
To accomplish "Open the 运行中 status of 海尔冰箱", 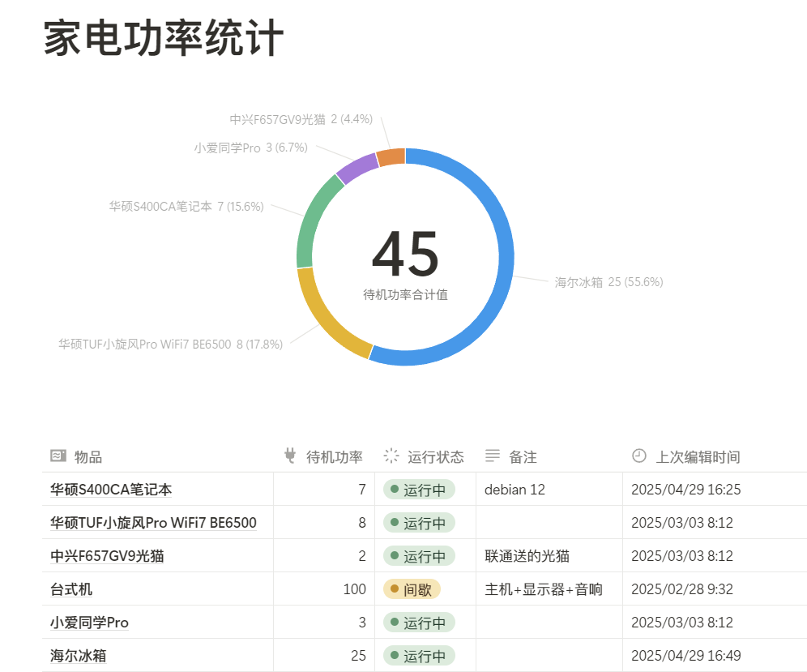I will [x=418, y=656].
